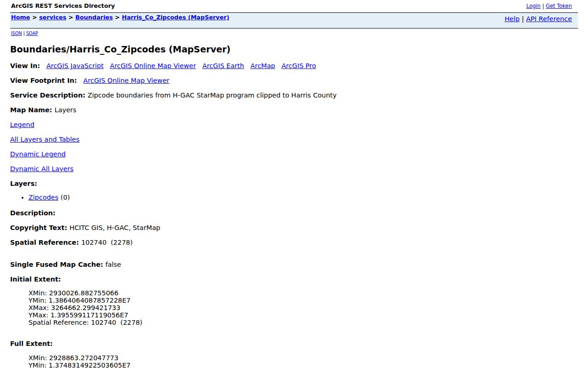
Task: Click Harris_Co_Zipcodes (MapServer) breadcrumb
Action: [175, 17]
